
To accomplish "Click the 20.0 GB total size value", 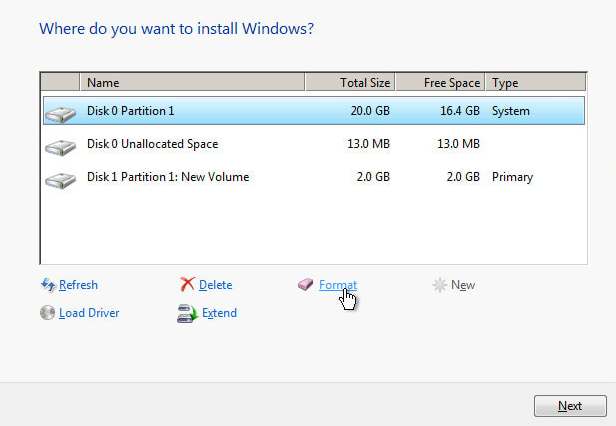I will coord(370,111).
